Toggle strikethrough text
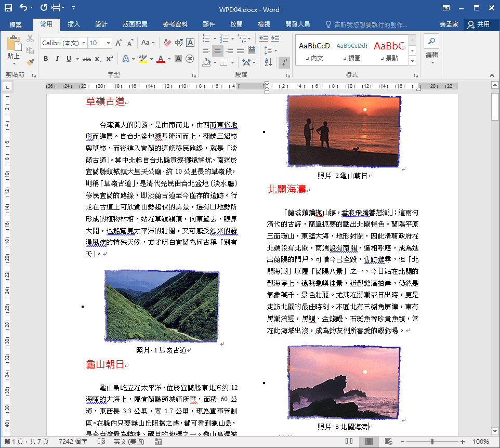This screenshot has width=500, height=448. tap(87, 59)
